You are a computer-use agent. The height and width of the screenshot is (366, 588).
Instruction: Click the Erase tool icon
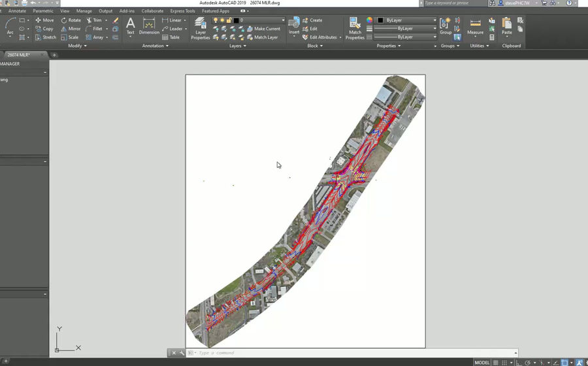[116, 20]
